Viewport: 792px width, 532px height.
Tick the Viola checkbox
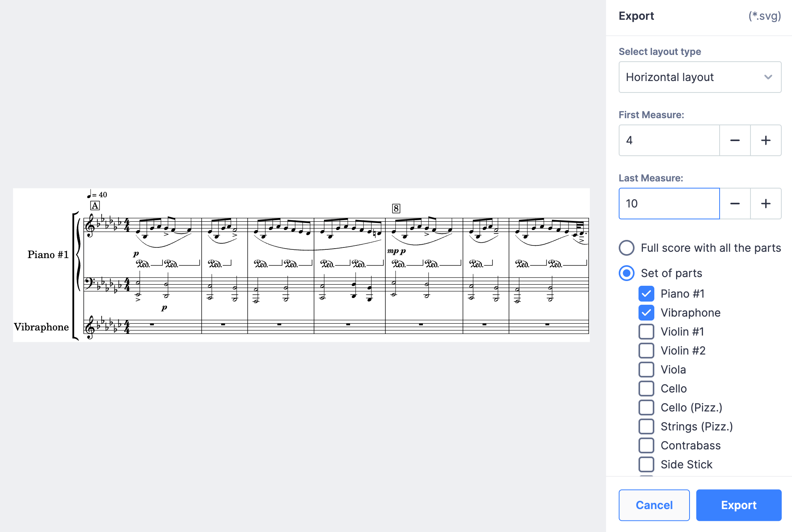pyautogui.click(x=646, y=370)
